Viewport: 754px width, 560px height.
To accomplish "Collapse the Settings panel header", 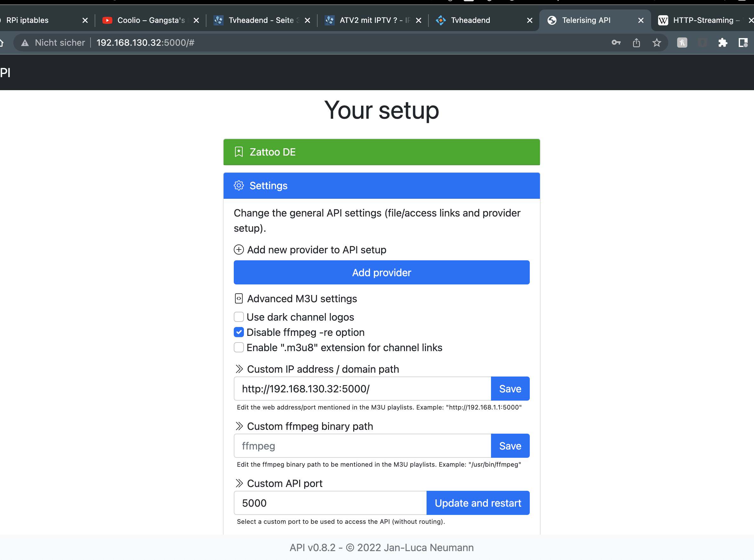I will coord(381,185).
